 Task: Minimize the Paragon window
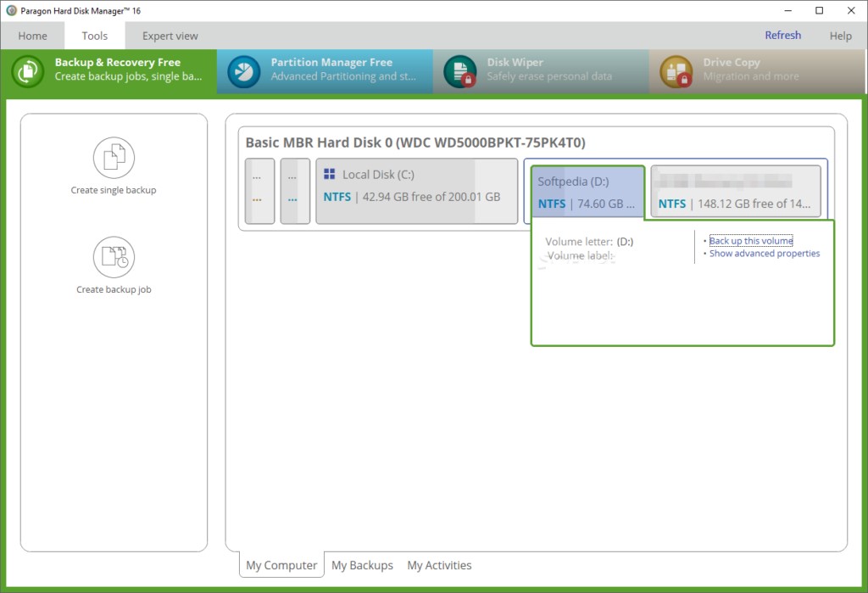tap(787, 10)
